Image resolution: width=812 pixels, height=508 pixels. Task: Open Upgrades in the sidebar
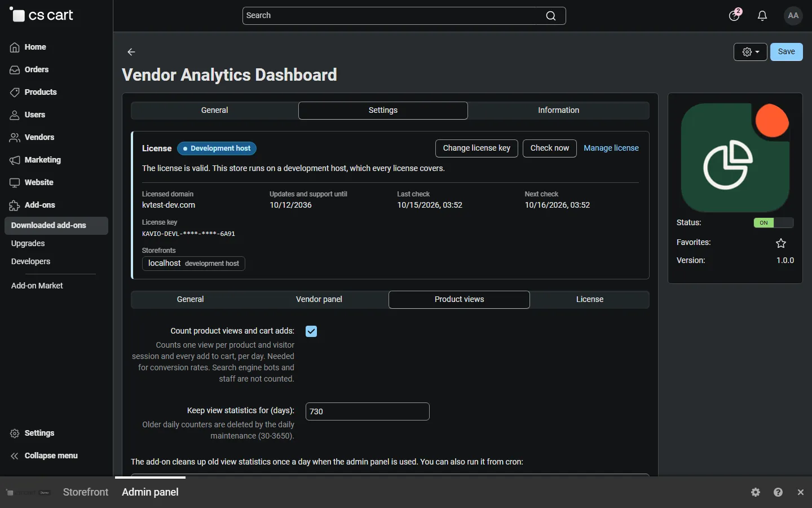click(28, 244)
